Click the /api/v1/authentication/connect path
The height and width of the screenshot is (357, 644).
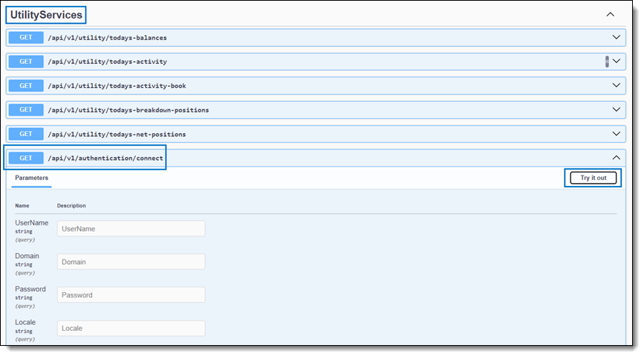tap(105, 158)
